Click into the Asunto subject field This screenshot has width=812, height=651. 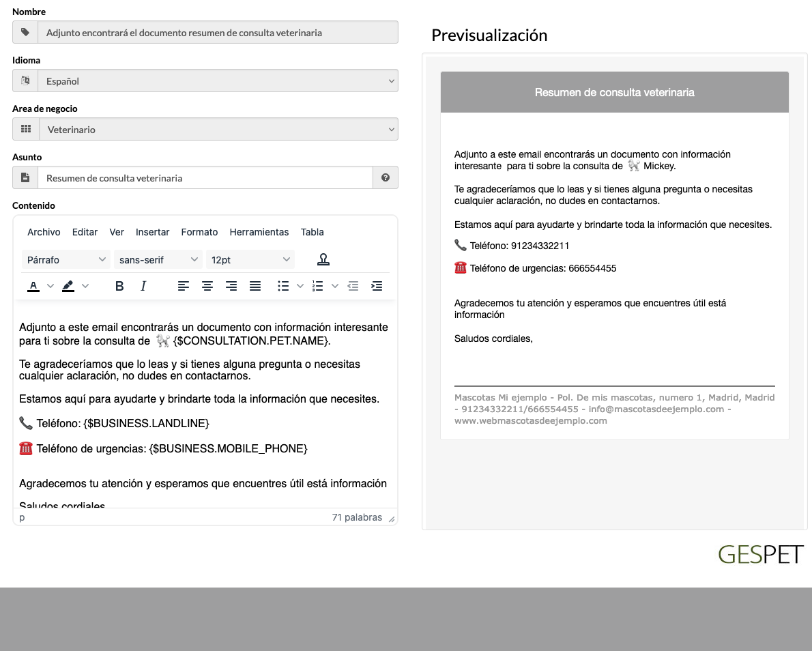pyautogui.click(x=205, y=177)
